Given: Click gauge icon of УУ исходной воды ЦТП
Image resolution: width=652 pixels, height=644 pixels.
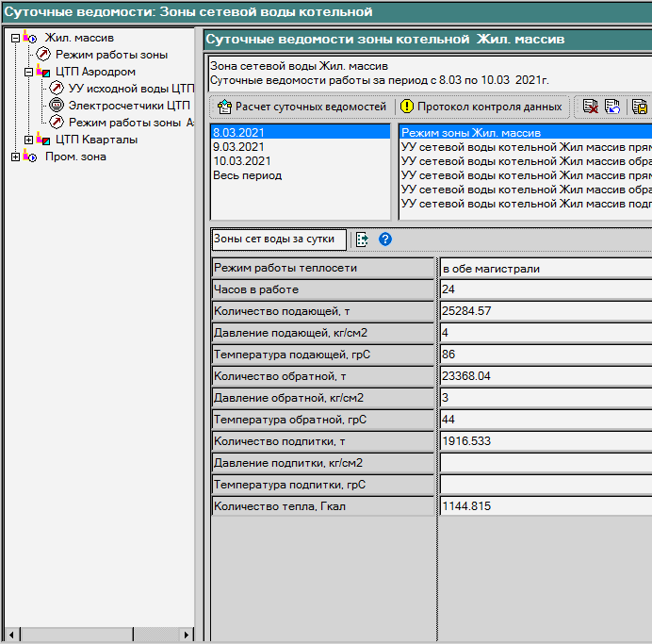Looking at the screenshot, I should pos(57,89).
